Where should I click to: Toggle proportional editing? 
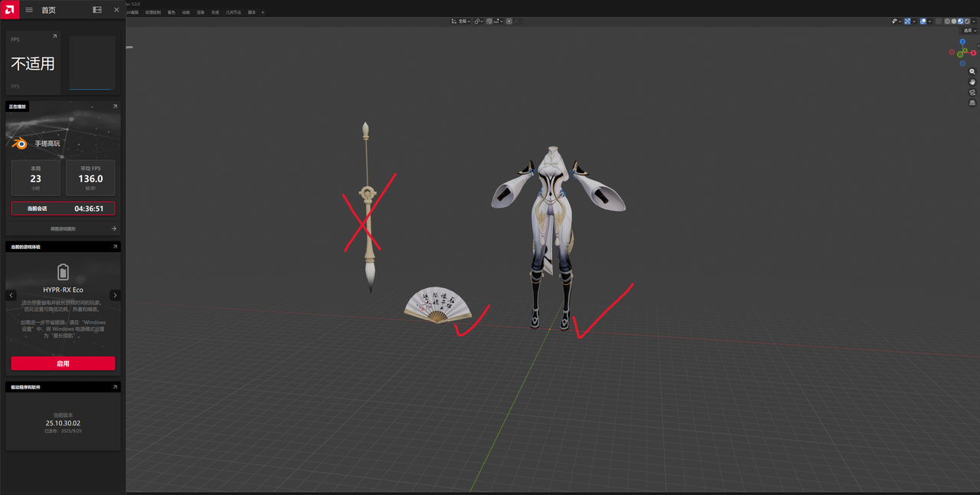(x=509, y=21)
